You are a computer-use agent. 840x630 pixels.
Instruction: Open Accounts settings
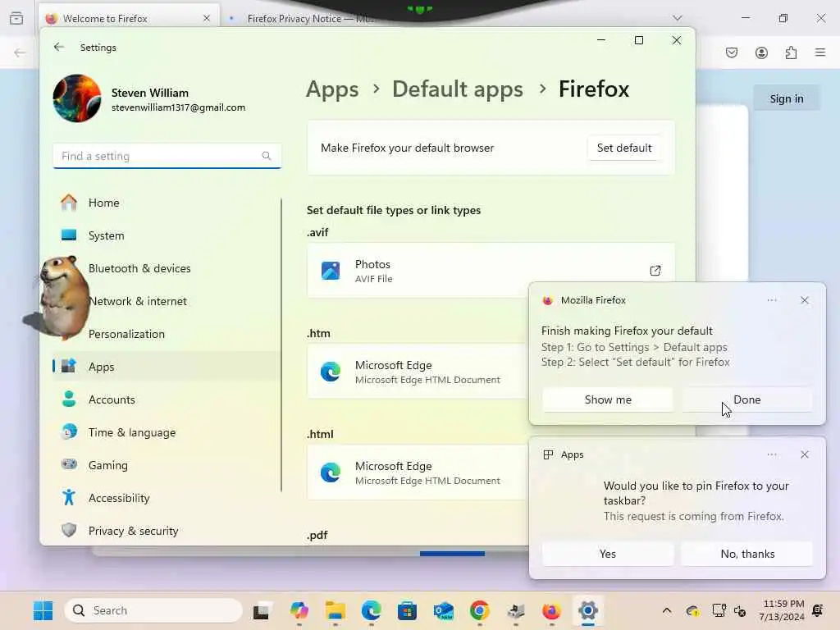167,399
